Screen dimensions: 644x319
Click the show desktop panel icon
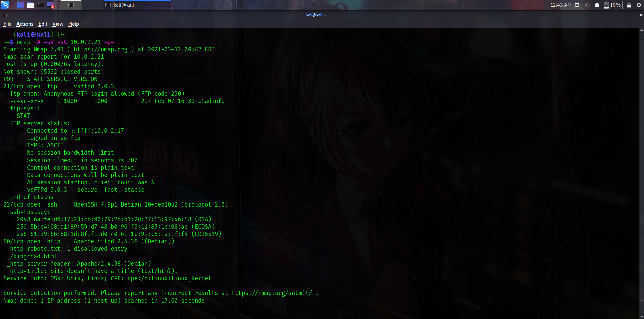click(20, 5)
